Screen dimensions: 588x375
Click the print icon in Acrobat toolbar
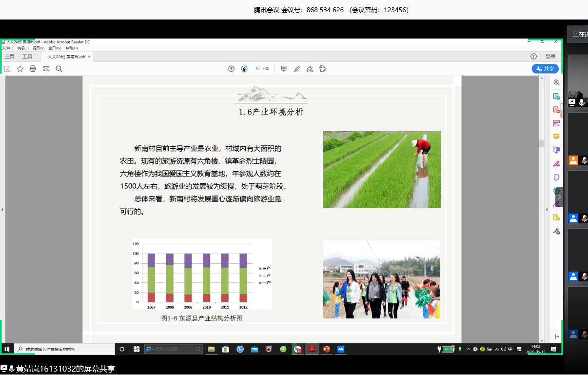tap(33, 69)
